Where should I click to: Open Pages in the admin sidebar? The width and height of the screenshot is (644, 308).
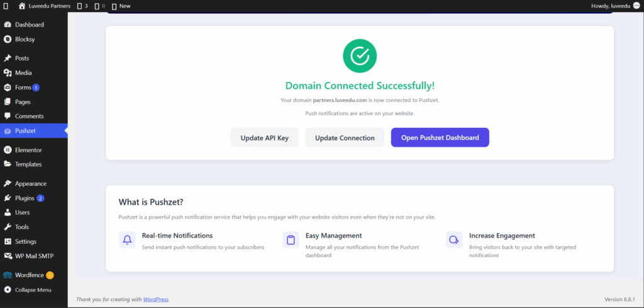(x=34, y=102)
